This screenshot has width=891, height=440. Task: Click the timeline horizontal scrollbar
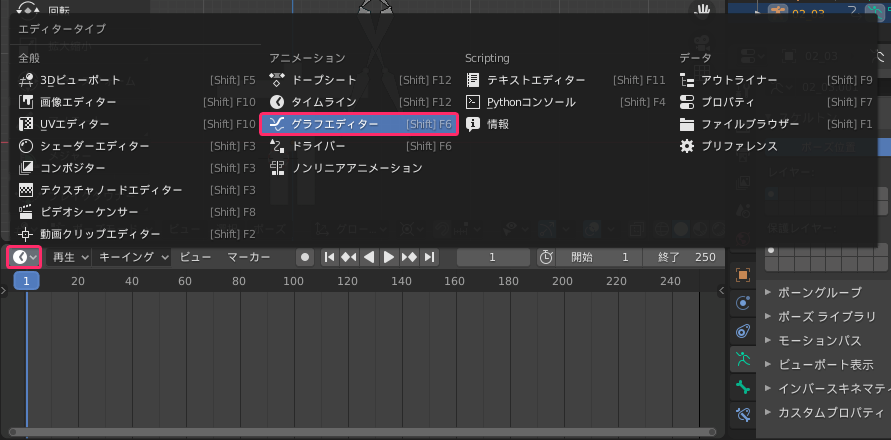362,433
